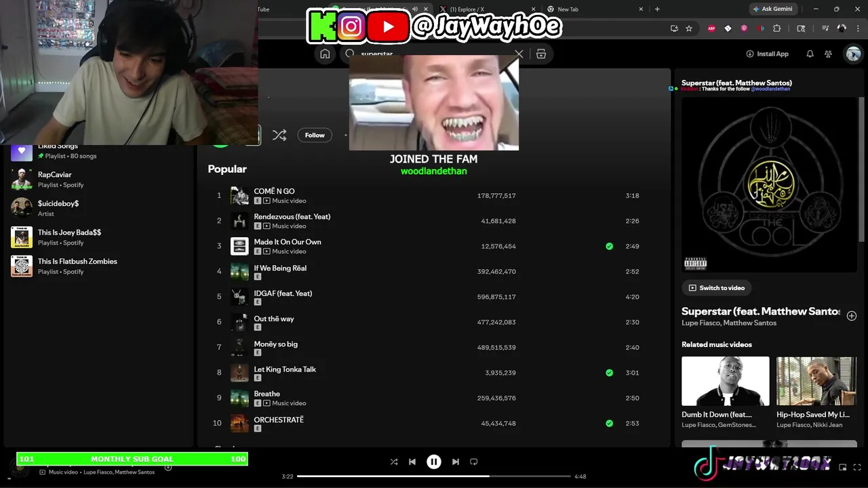The width and height of the screenshot is (868, 488).
Task: Skip to next track
Action: tap(456, 462)
